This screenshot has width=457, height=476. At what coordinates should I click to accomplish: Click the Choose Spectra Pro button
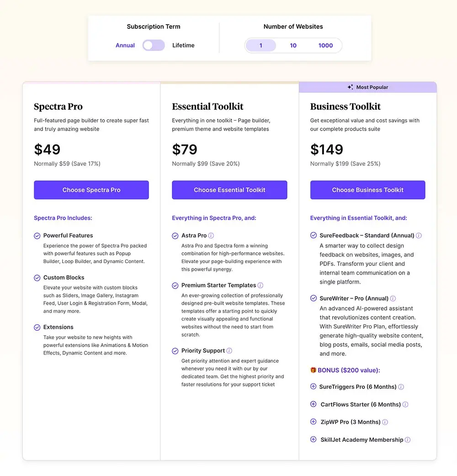91,190
